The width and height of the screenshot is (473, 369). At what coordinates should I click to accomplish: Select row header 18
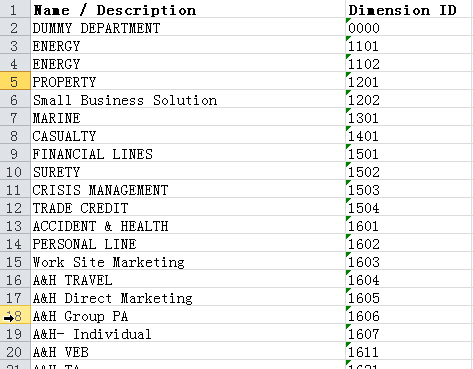(x=15, y=316)
